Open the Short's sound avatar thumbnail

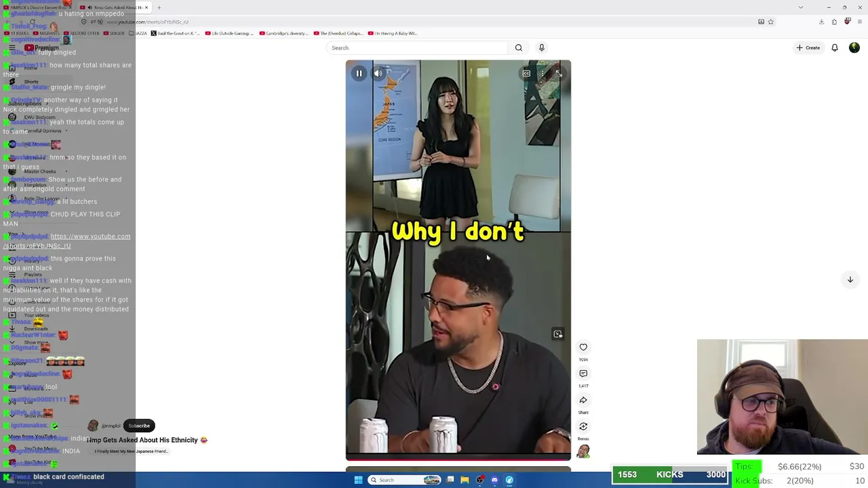[x=583, y=452]
